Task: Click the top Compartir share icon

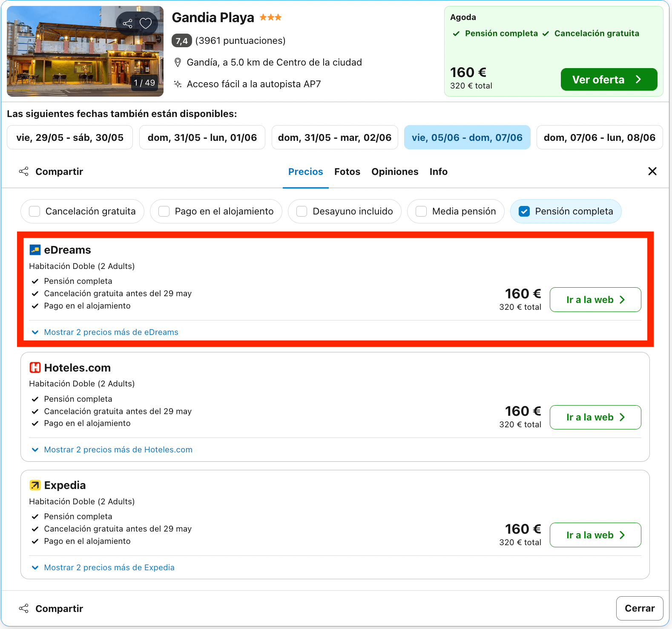Action: (x=24, y=172)
